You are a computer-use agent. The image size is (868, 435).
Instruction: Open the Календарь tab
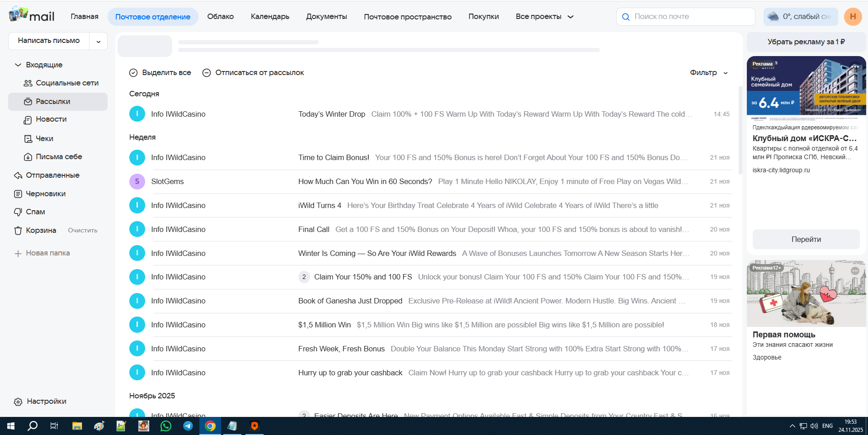270,17
